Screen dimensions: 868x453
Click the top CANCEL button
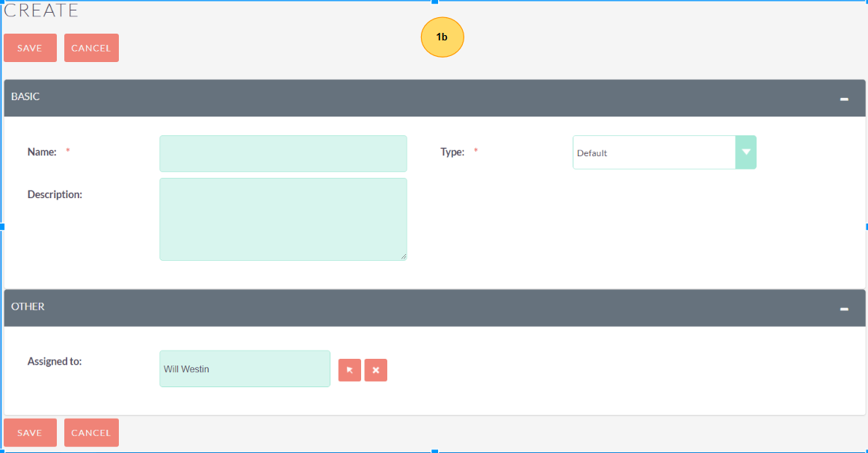91,48
